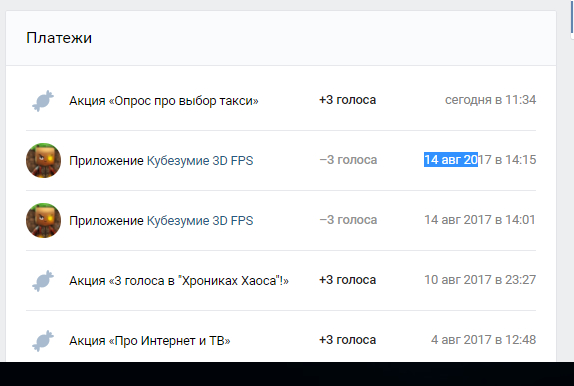Open Кубезумие 3D FPS link dated 14:01
Image resolution: width=574 pixels, height=386 pixels.
click(x=200, y=221)
